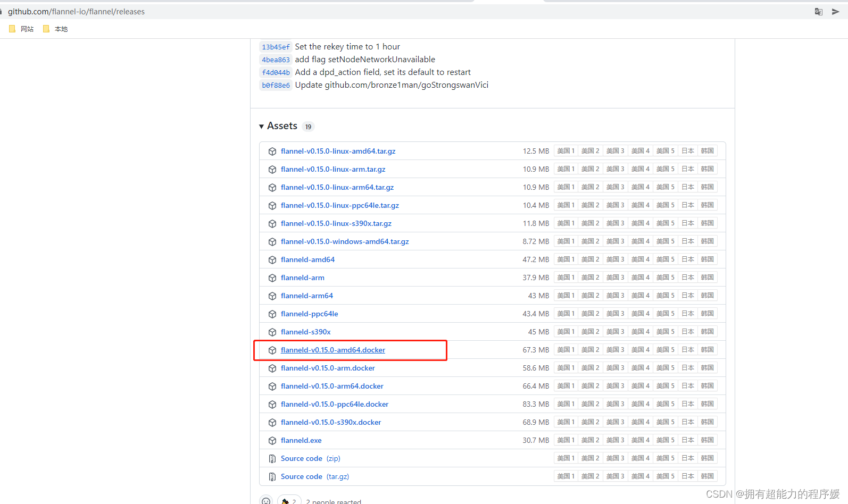Screen dimensions: 848x504
Task: Download flannel-v0.15.0-linux-s390x.tar.gz
Action: (336, 223)
